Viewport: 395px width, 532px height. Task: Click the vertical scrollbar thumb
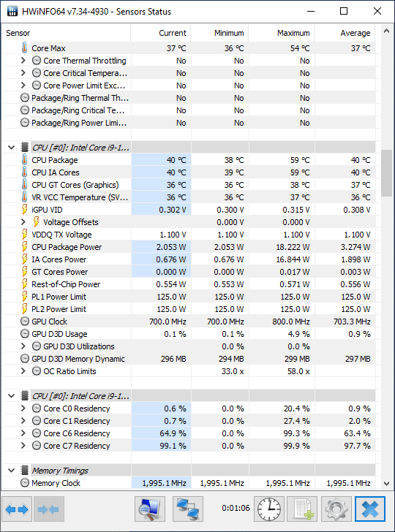[x=386, y=173]
